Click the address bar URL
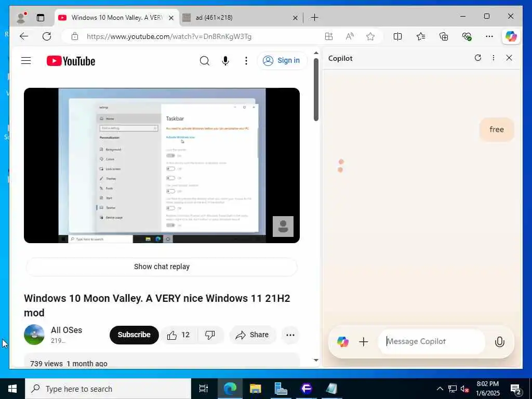The width and height of the screenshot is (532, 399). pos(169,36)
